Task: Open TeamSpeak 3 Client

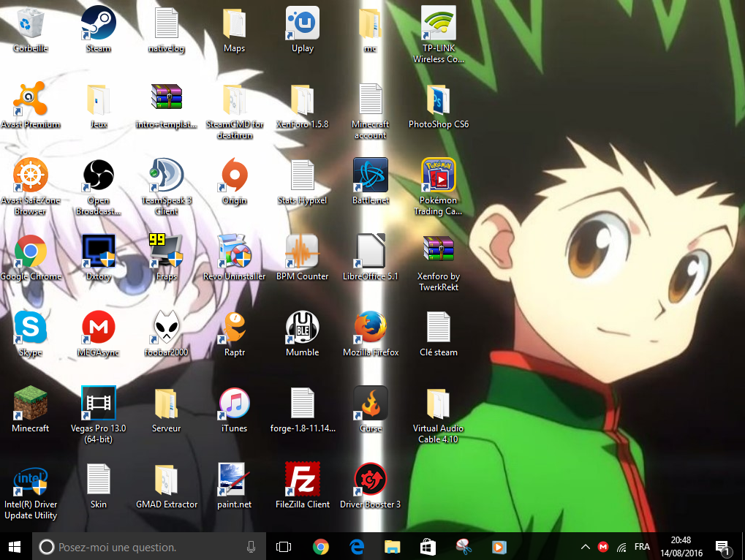Action: (x=166, y=175)
